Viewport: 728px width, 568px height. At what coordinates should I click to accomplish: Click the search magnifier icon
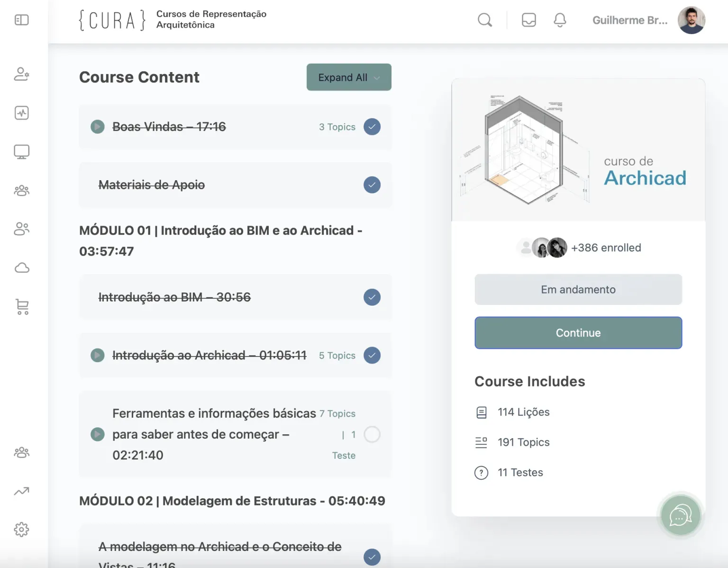tap(485, 20)
